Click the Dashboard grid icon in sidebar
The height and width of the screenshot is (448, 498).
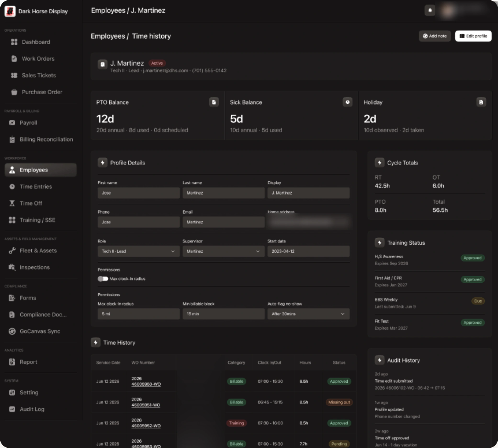point(14,42)
